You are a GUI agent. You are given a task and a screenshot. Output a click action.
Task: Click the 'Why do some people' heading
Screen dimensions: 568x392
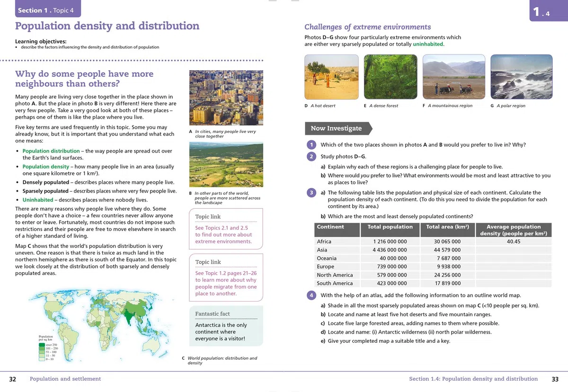pos(84,79)
